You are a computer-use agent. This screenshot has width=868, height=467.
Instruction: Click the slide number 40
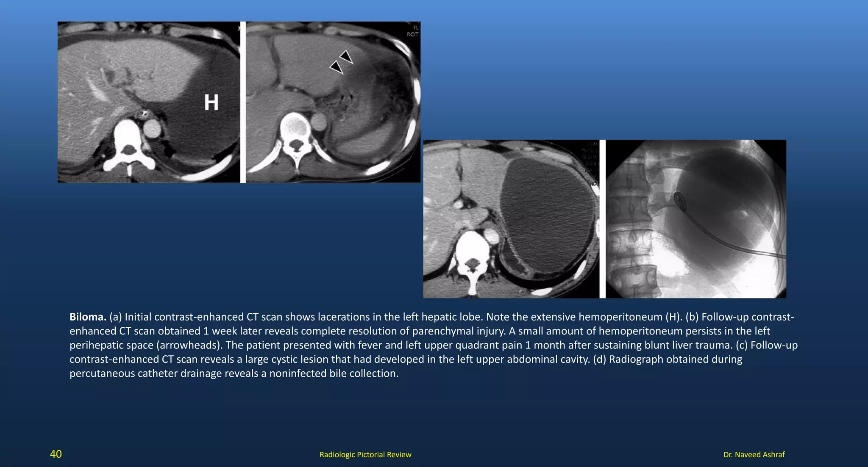56,454
